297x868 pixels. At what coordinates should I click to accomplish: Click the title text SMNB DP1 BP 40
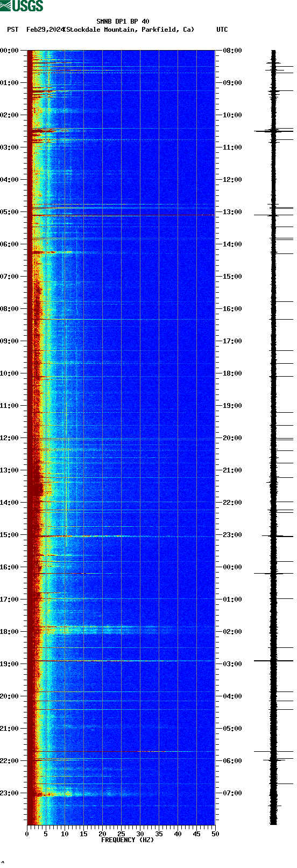pyautogui.click(x=123, y=22)
